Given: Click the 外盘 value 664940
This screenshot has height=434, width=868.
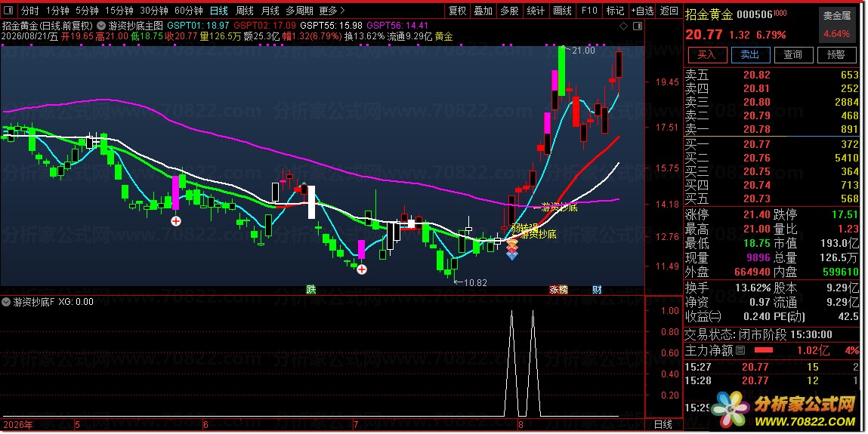Looking at the screenshot, I should pos(752,272).
